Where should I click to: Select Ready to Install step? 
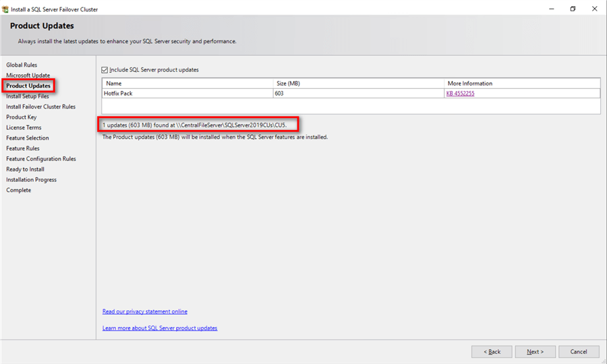(25, 169)
